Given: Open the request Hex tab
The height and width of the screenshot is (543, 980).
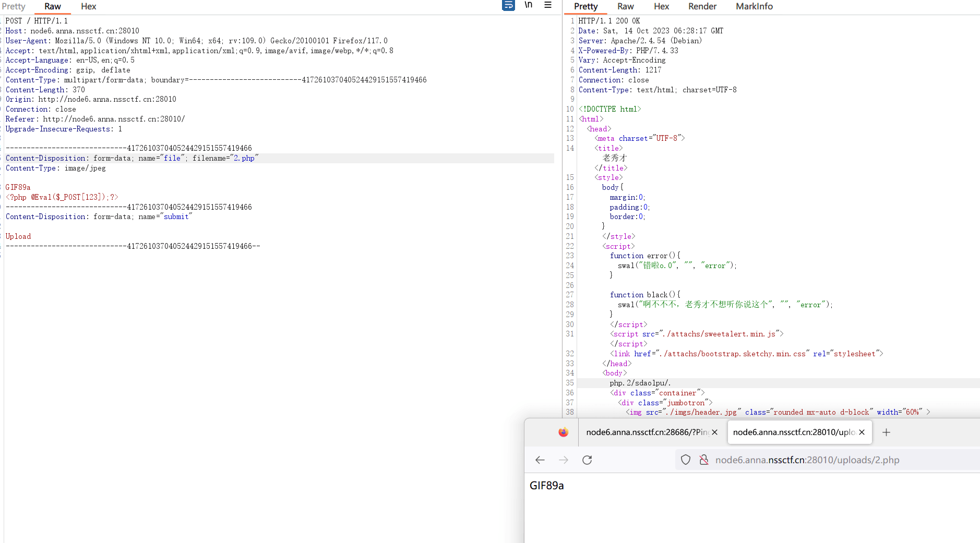Looking at the screenshot, I should coord(88,6).
